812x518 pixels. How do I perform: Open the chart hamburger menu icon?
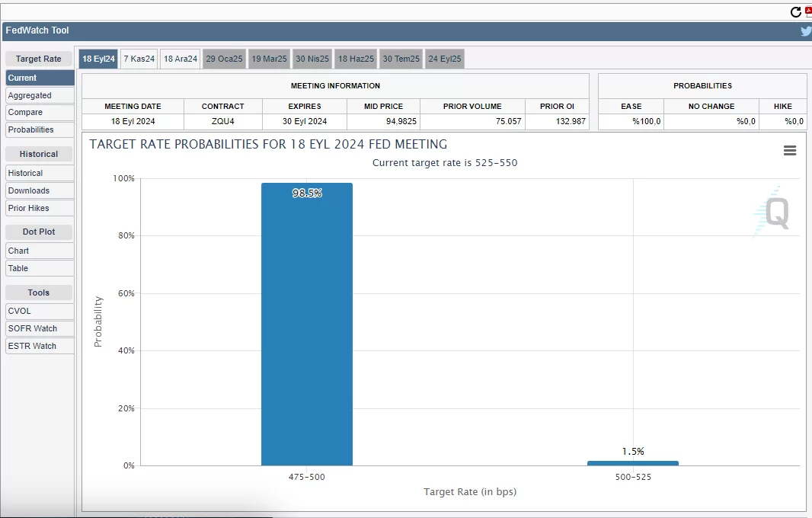click(790, 151)
